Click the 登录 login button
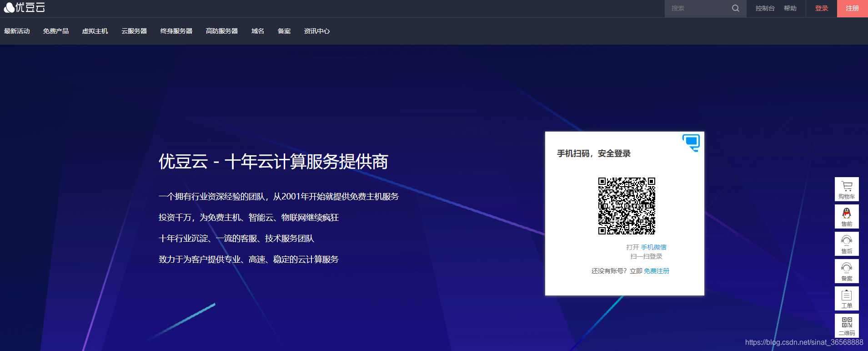The width and height of the screenshot is (868, 351). click(822, 8)
